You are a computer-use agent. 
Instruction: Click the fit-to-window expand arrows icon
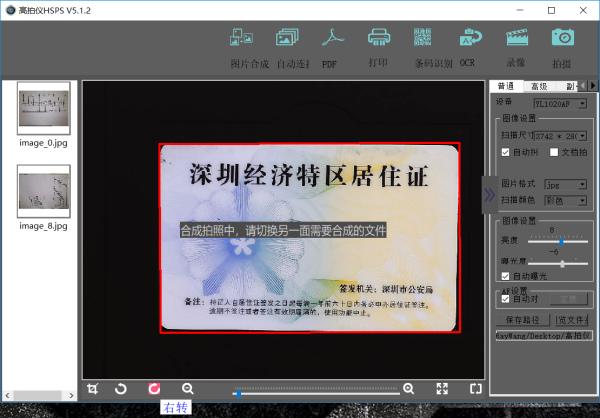[442, 389]
